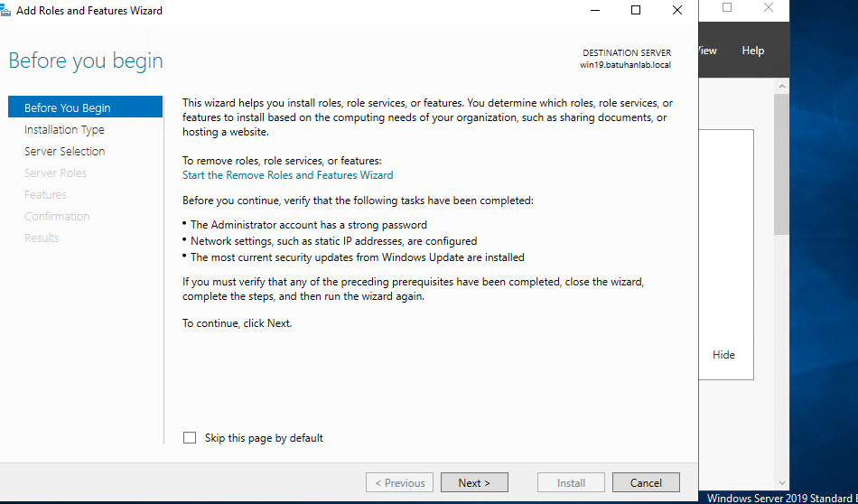Select the Features step in sidebar

45,195
